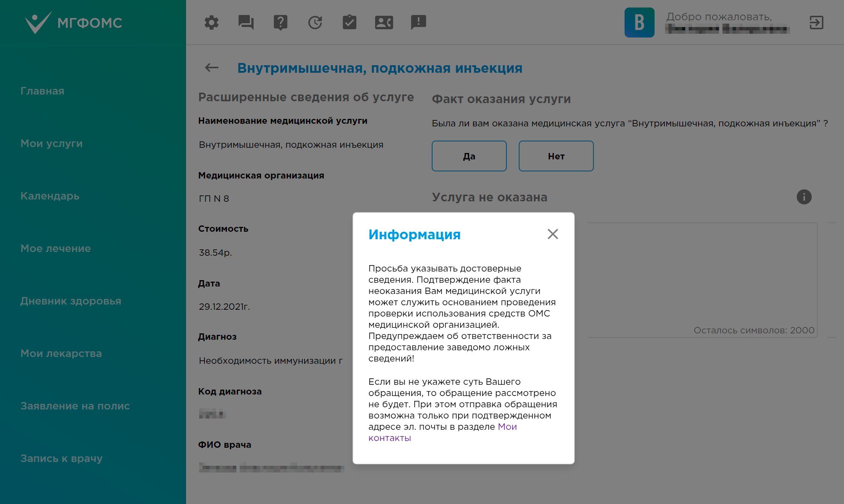
Task: Open 'Мои услуги' in the sidebar
Action: point(52,144)
